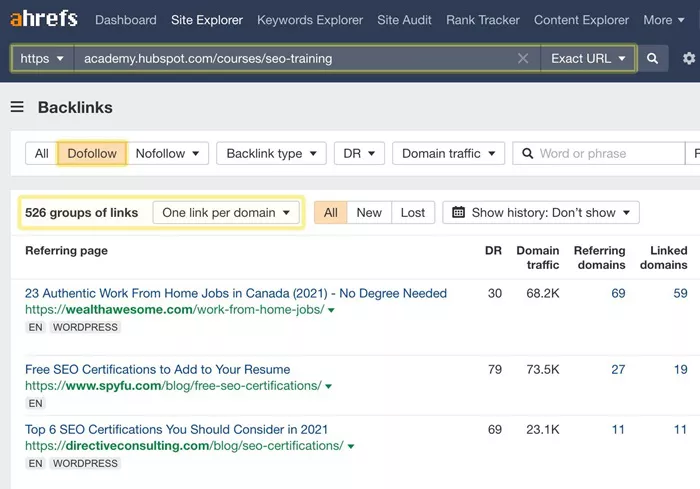Image resolution: width=700 pixels, height=489 pixels.
Task: Expand the More menu
Action: [x=663, y=20]
